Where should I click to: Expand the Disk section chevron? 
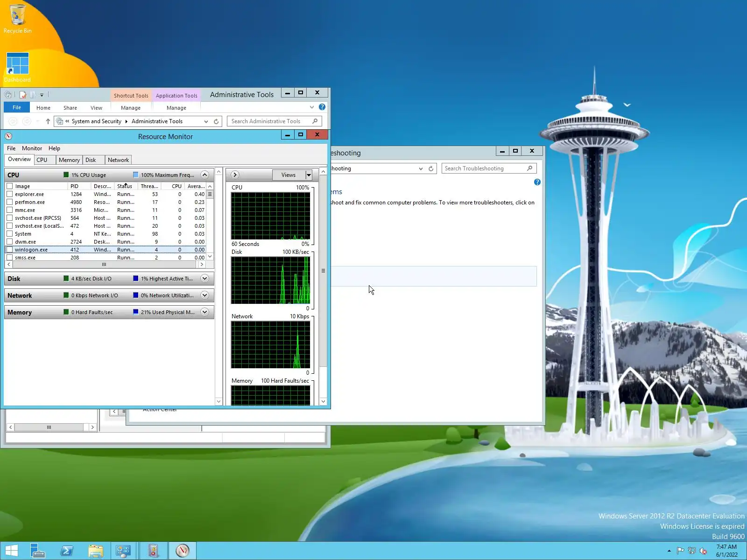[x=204, y=278]
